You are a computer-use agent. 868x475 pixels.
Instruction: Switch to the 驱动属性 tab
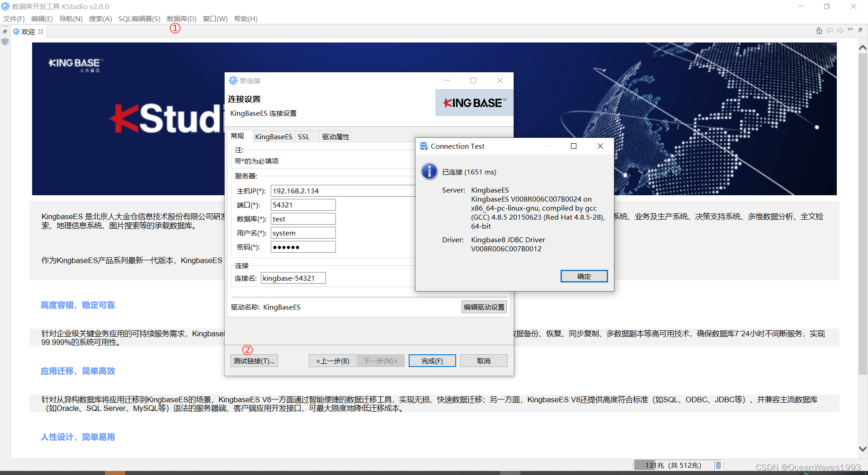pos(336,136)
